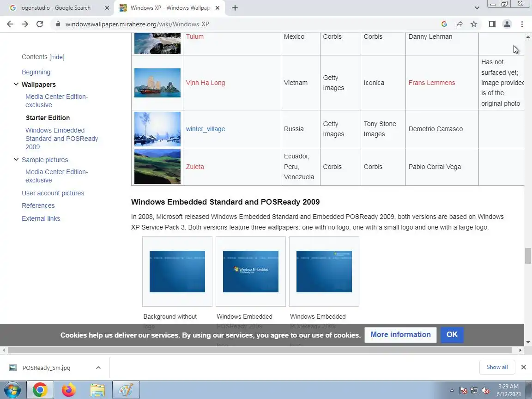This screenshot has width=532, height=399.
Task: Open the Vịnh Hạ Long wallpaper link
Action: (x=205, y=83)
